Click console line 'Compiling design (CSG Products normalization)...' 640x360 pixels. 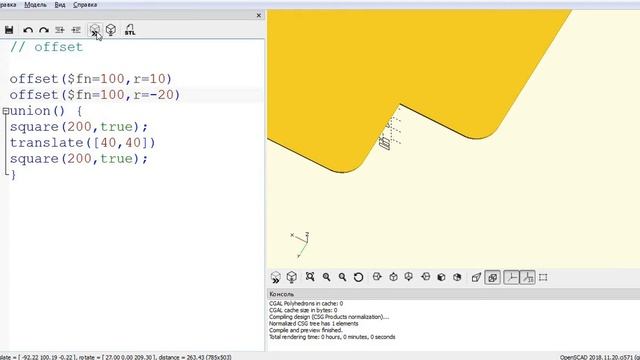pos(329,317)
